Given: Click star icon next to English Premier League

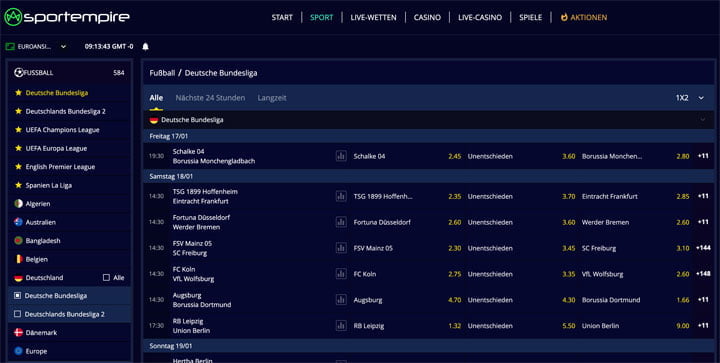Looking at the screenshot, I should click(18, 167).
